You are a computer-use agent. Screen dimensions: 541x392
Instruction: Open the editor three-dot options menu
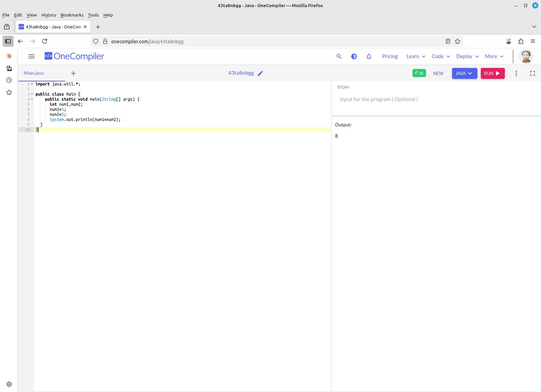click(x=516, y=73)
